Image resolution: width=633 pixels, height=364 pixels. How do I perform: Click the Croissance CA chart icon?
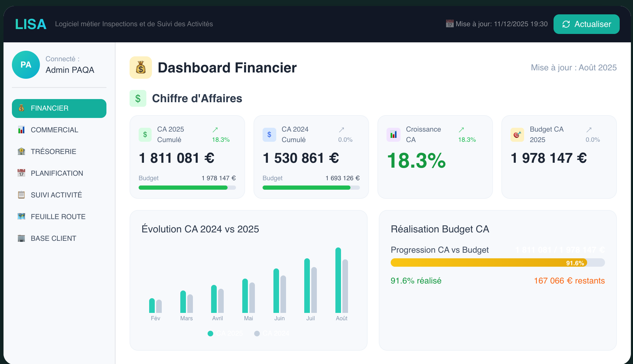393,134
